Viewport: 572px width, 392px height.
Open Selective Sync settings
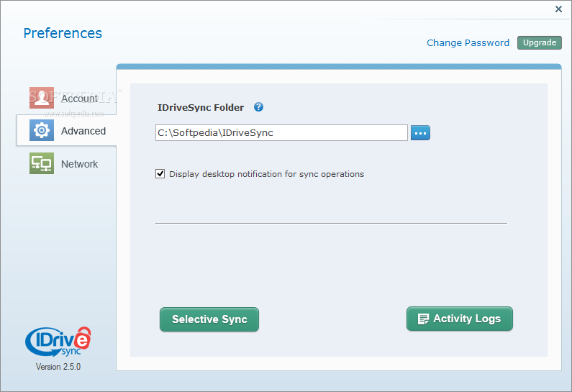[209, 319]
